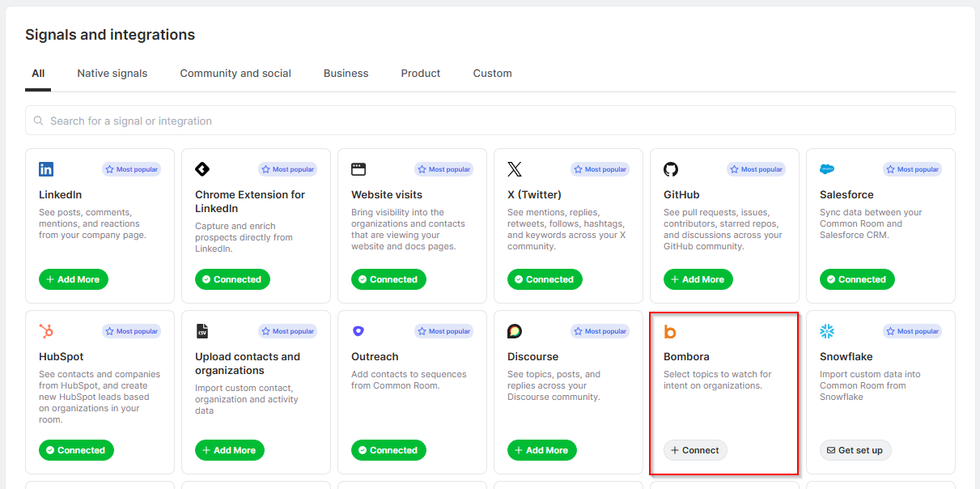Image resolution: width=980 pixels, height=489 pixels.
Task: Click Connected button on Outreach card
Action: (388, 450)
